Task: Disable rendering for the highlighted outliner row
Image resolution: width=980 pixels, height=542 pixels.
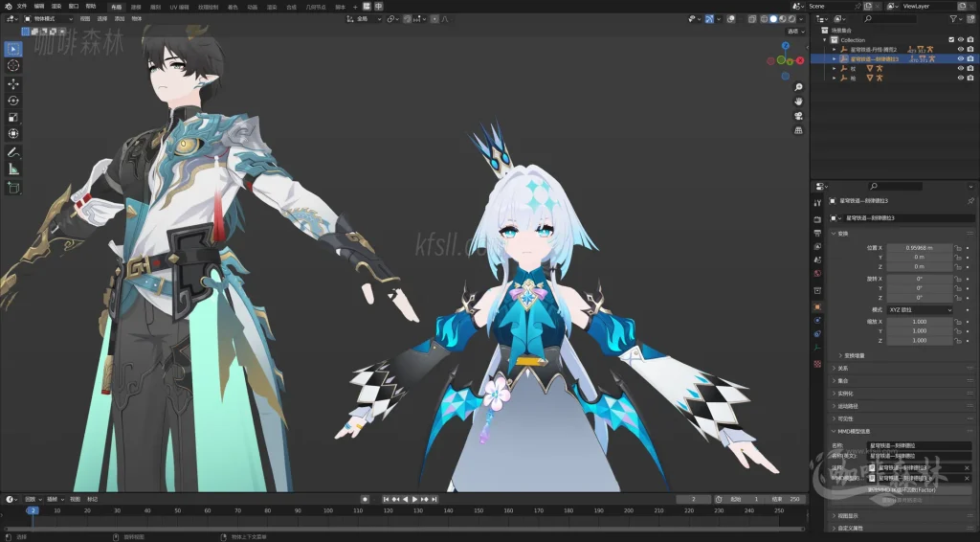Action: coord(970,58)
